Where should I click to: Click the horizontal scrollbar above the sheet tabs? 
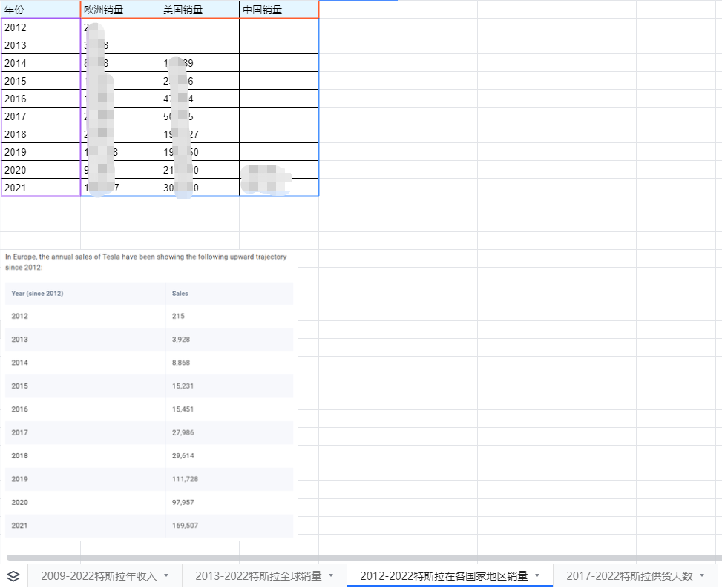[364, 558]
